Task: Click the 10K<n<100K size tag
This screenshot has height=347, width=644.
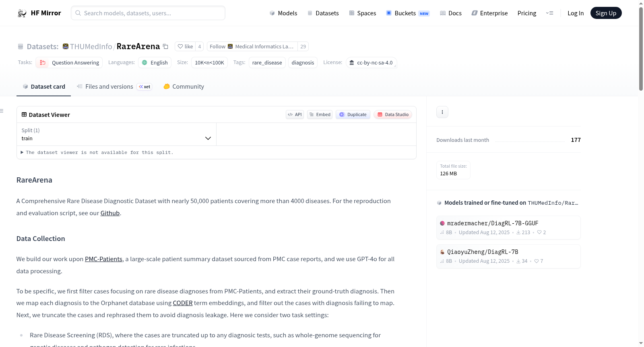Action: tap(209, 63)
